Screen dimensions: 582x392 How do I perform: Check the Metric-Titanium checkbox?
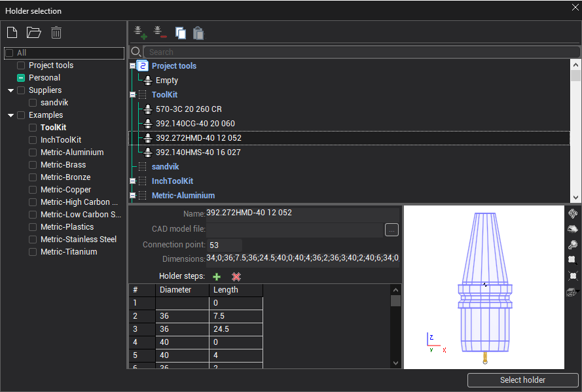tap(33, 252)
